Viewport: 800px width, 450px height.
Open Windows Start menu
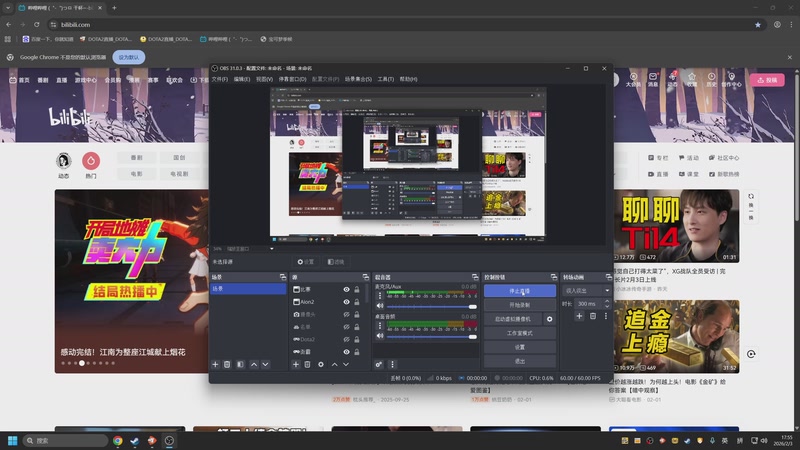click(x=13, y=440)
